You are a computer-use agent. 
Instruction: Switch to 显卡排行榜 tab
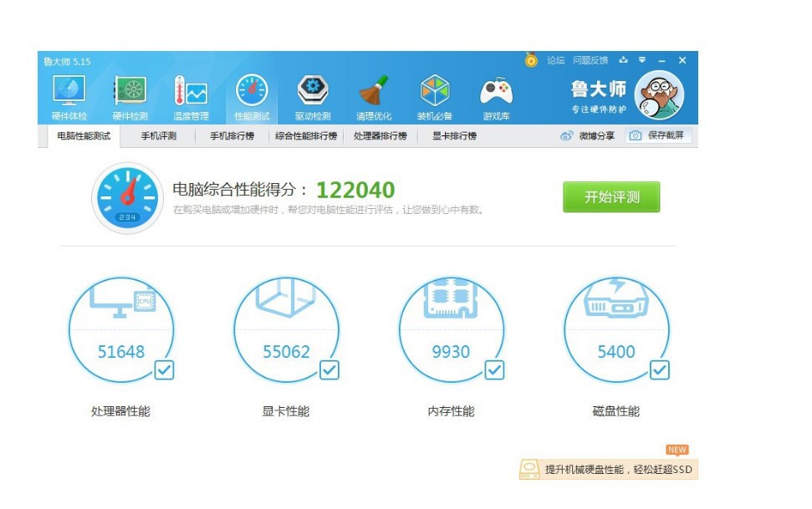tap(455, 136)
